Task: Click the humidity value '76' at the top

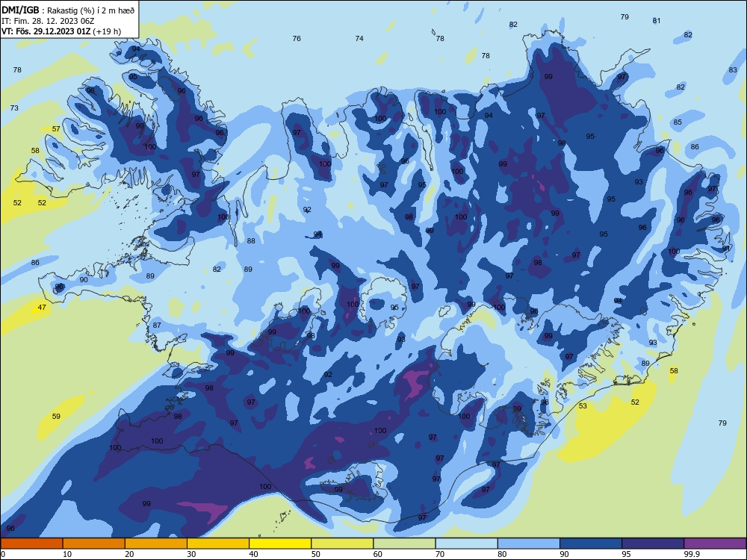Action: [x=297, y=39]
